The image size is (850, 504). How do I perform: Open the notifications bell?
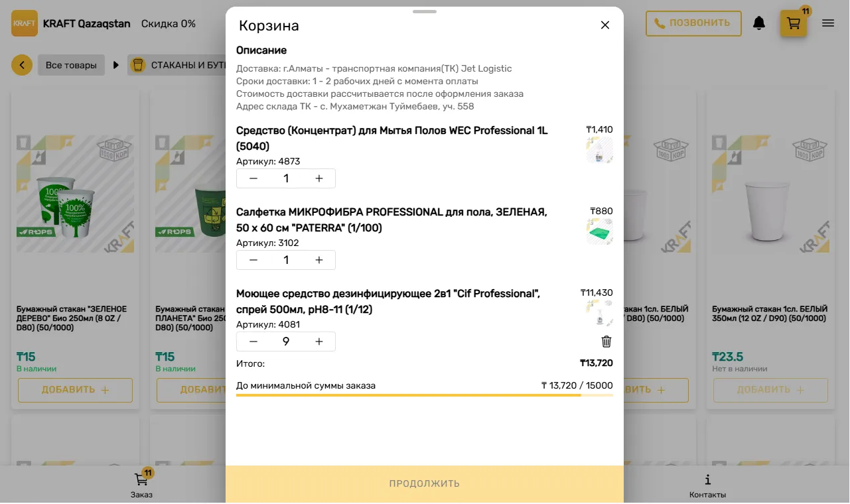point(759,23)
